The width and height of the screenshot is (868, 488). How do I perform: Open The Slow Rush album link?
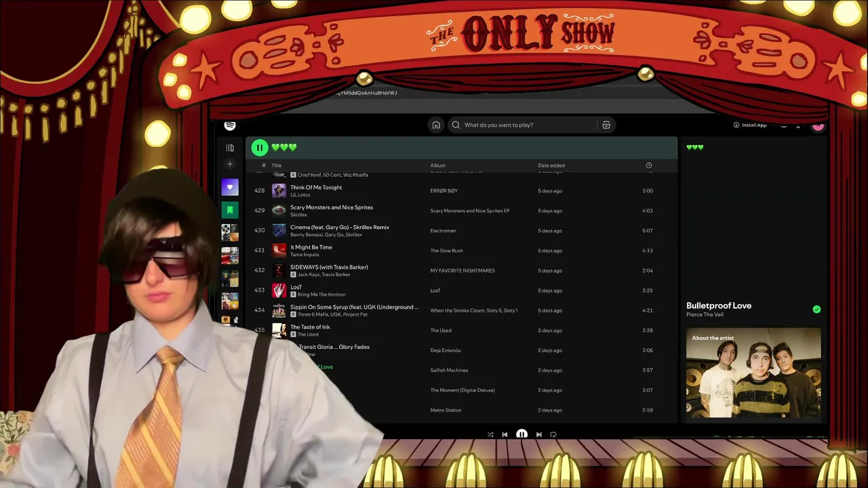coord(447,251)
